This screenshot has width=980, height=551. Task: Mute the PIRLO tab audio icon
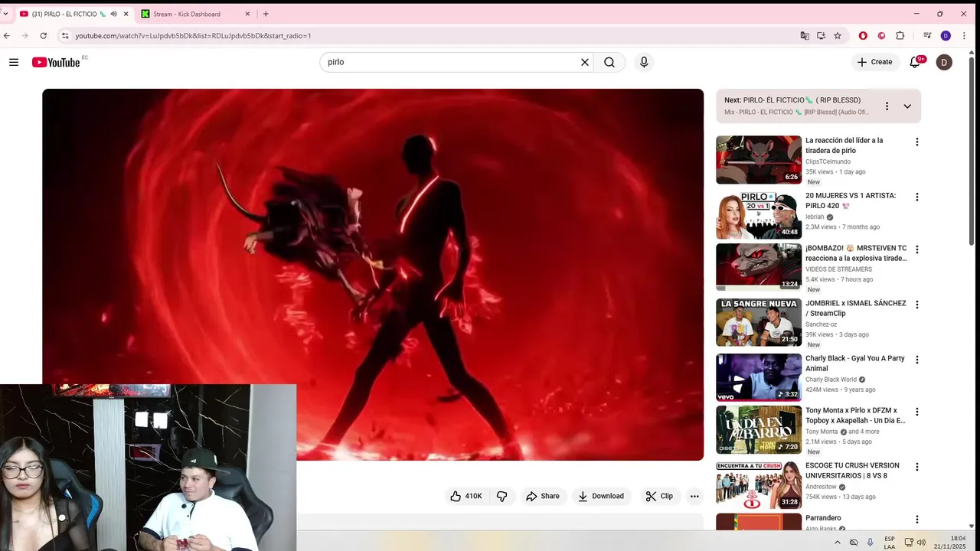[x=113, y=14]
